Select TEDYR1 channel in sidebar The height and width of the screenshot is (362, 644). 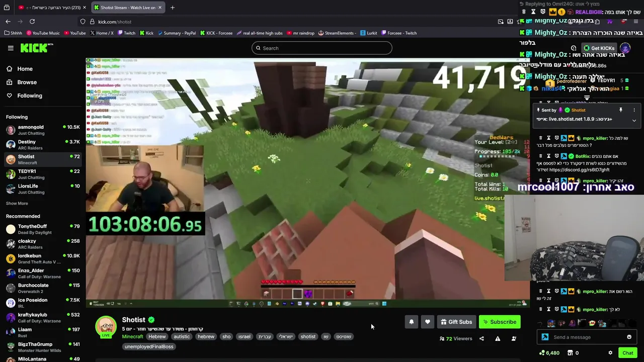point(43,174)
